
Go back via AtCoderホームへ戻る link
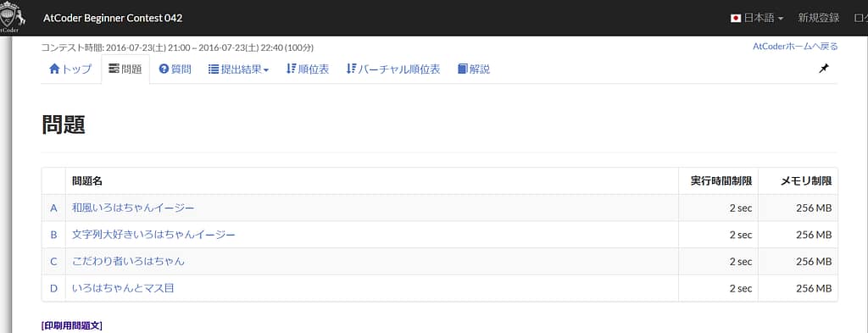795,47
